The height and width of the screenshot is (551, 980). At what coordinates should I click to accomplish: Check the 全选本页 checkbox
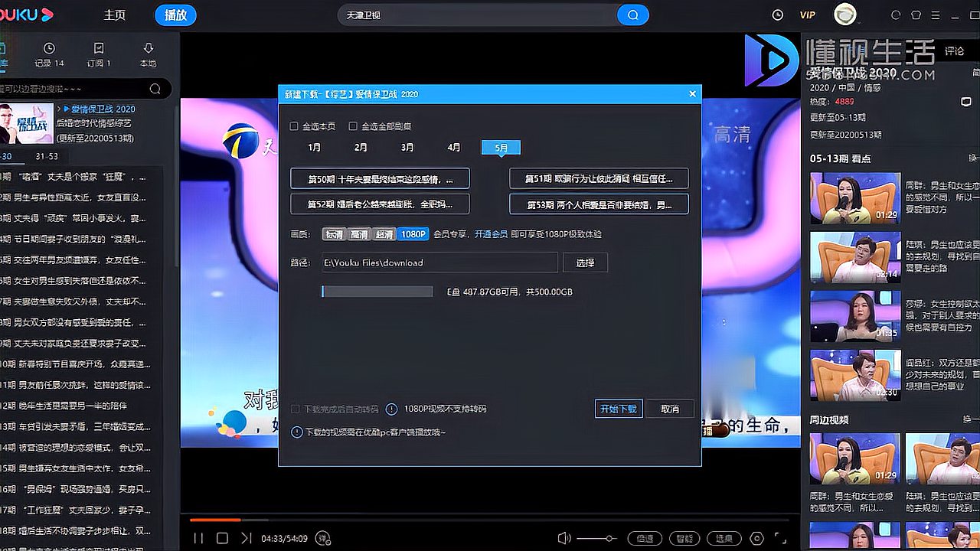coord(294,126)
